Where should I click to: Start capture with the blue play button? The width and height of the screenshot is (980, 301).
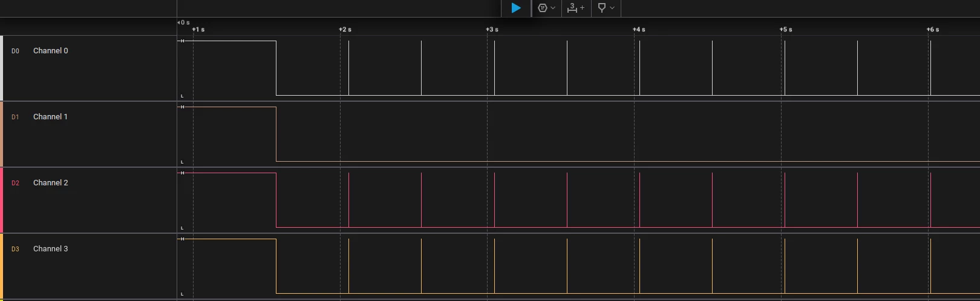[516, 8]
